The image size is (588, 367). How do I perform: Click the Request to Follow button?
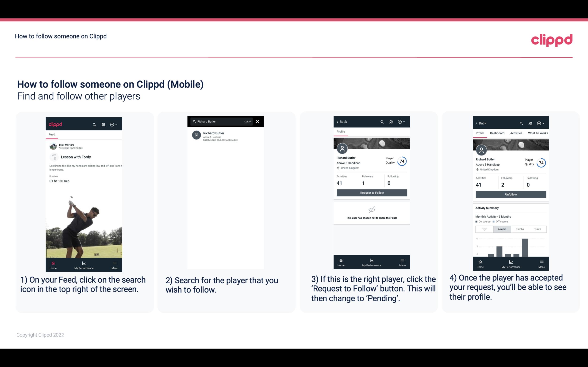[372, 192]
